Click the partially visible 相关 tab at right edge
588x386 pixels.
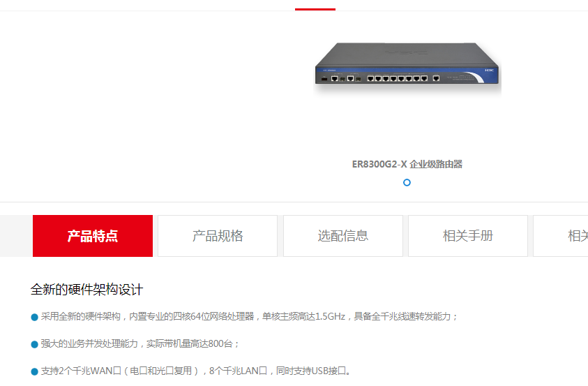561,236
